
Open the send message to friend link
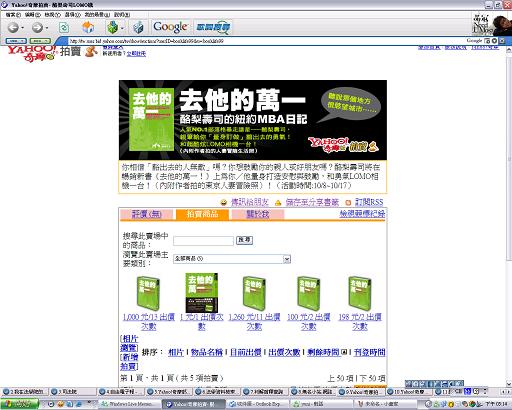[250, 202]
